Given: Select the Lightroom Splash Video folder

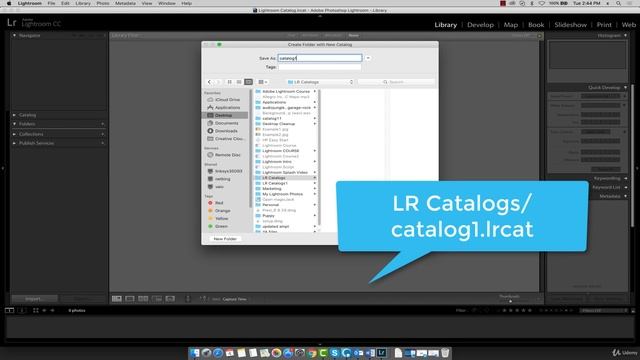Looking at the screenshot, I should (286, 172).
